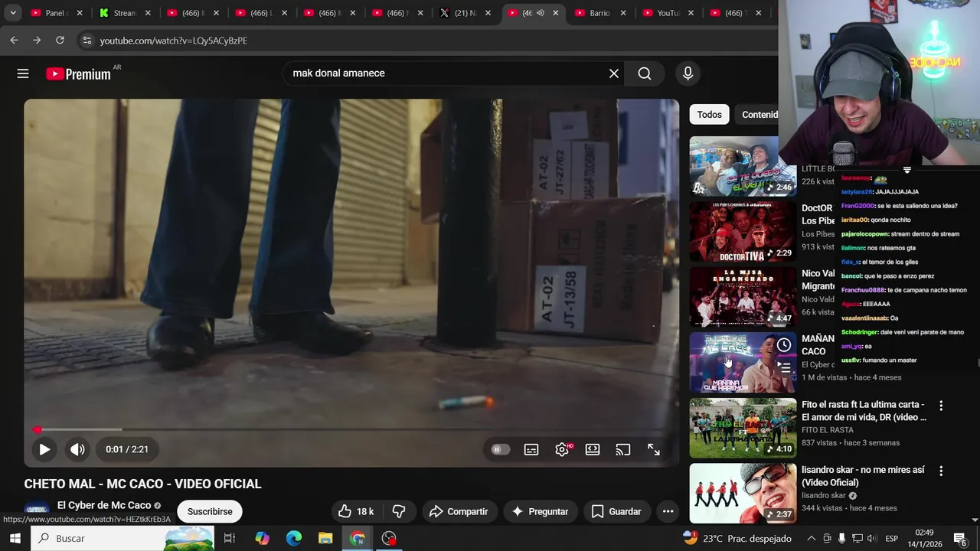Viewport: 980px width, 551px height.
Task: Add Mañana Que Haremos to Watch Later
Action: (784, 345)
